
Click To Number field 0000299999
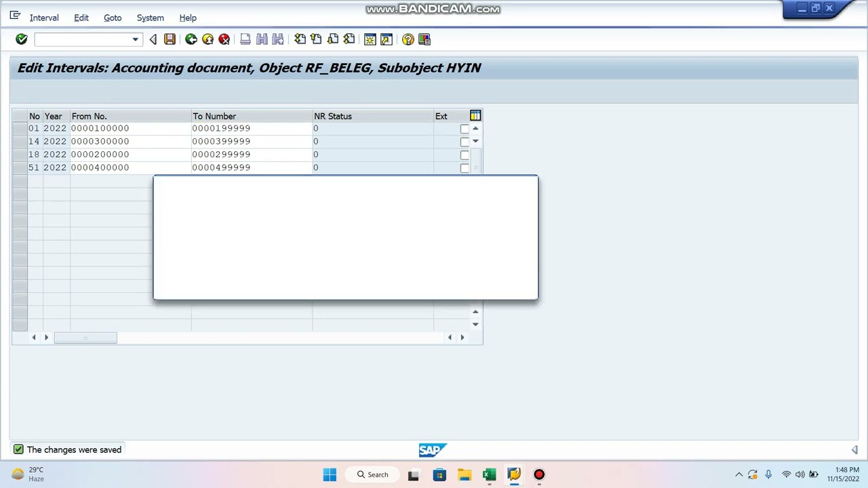[251, 155]
